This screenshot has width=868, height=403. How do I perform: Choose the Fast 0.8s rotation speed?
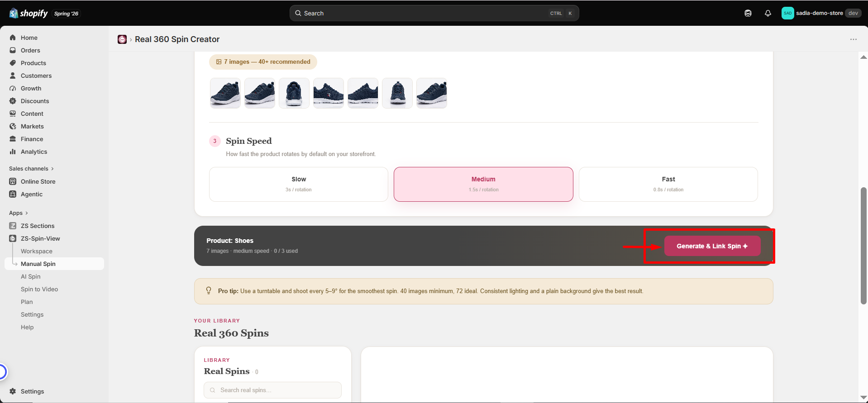tap(668, 184)
